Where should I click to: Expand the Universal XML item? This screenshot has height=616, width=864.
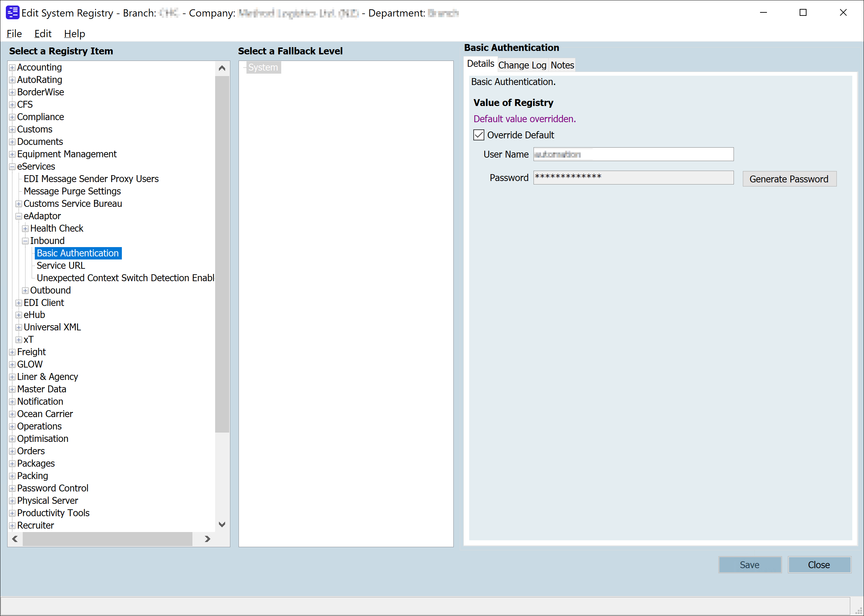pyautogui.click(x=19, y=327)
